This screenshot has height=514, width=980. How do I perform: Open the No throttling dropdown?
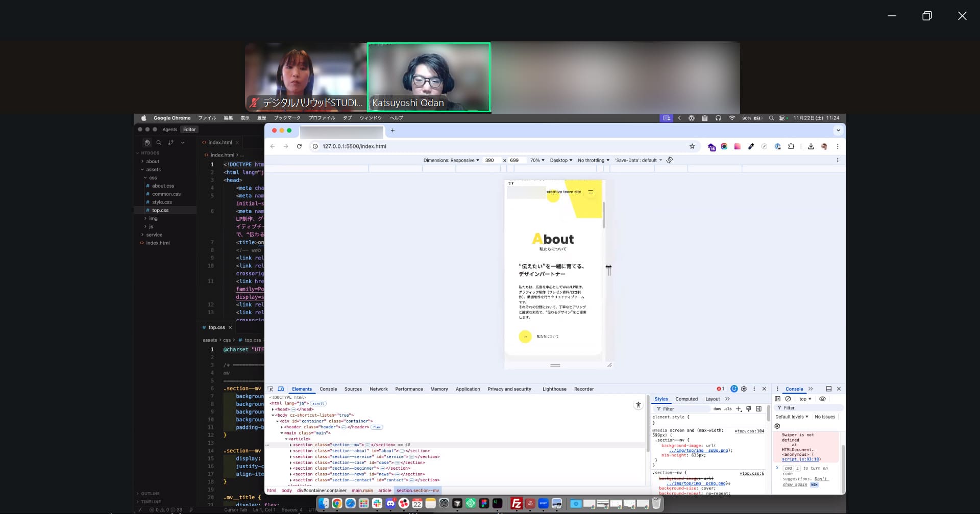coord(593,160)
